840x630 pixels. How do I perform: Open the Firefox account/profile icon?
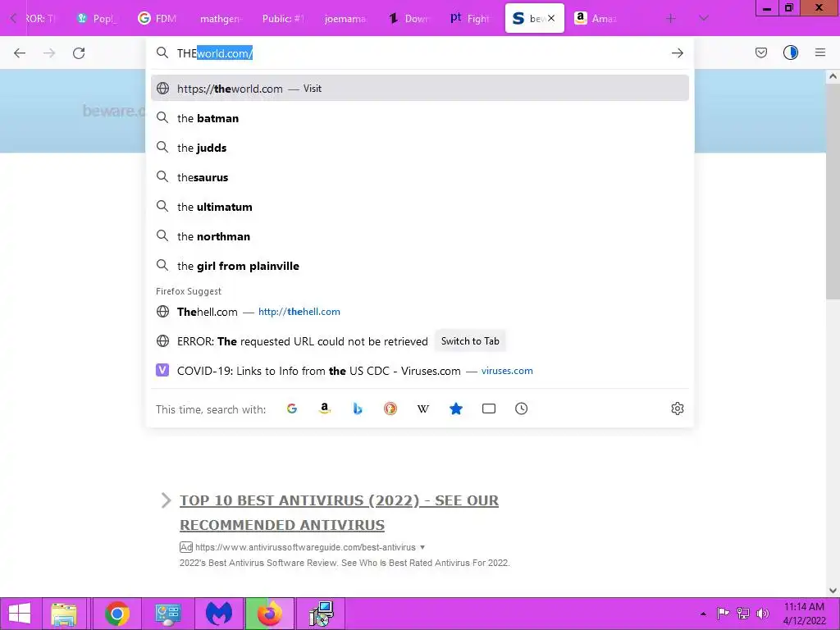(x=791, y=52)
